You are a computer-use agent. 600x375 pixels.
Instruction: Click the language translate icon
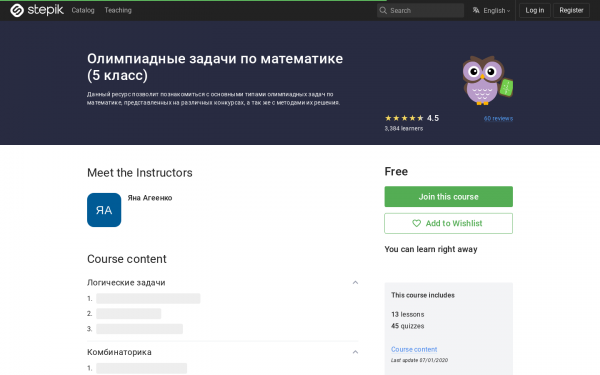tap(476, 10)
